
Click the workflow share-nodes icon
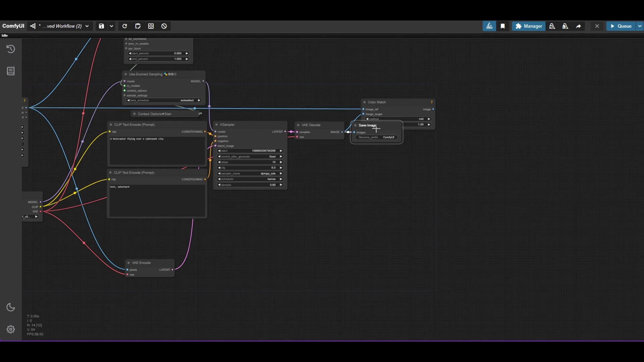coord(33,26)
